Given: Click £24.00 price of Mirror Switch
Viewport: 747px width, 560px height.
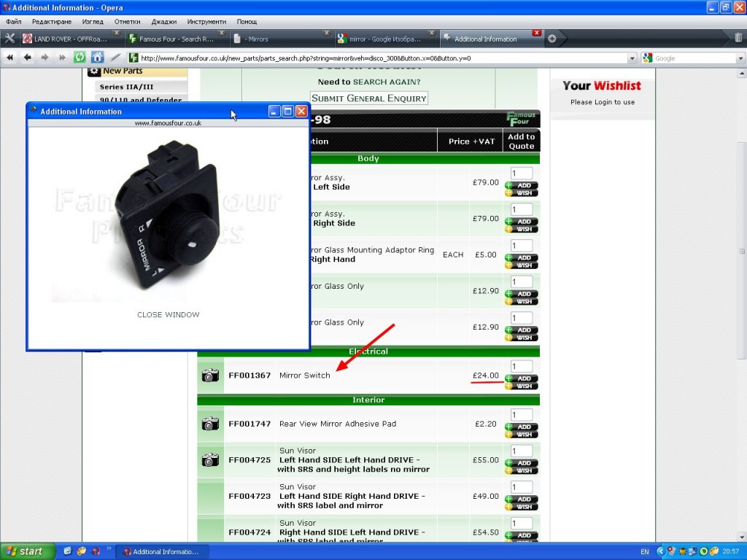Looking at the screenshot, I should (485, 376).
